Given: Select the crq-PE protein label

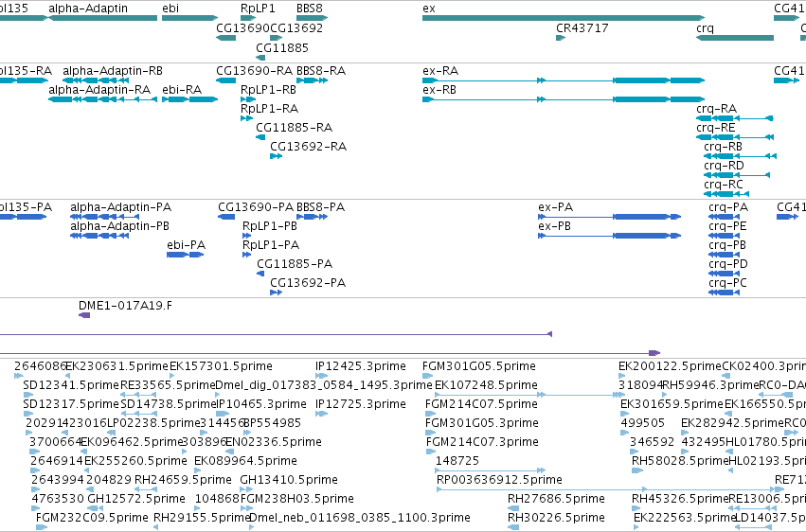Looking at the screenshot, I should click(727, 226).
